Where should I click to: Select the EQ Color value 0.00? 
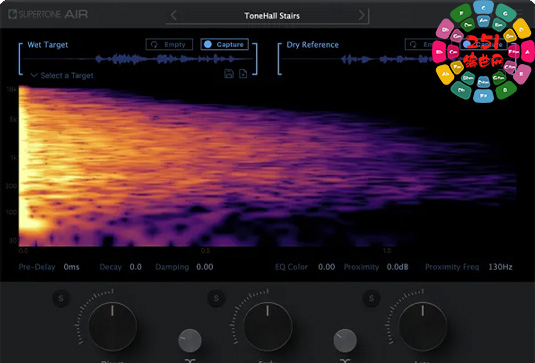point(327,267)
